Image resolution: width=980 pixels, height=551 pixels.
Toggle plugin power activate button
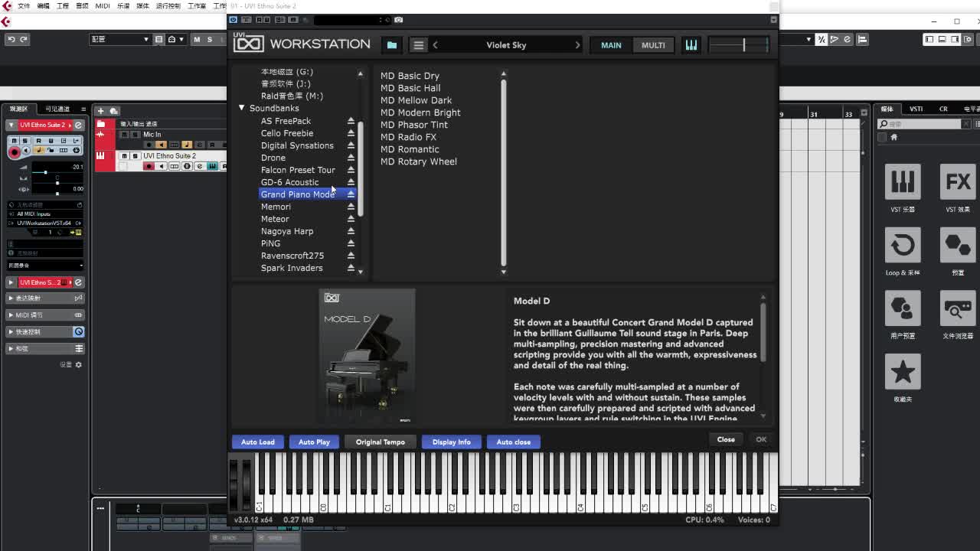pos(234,20)
